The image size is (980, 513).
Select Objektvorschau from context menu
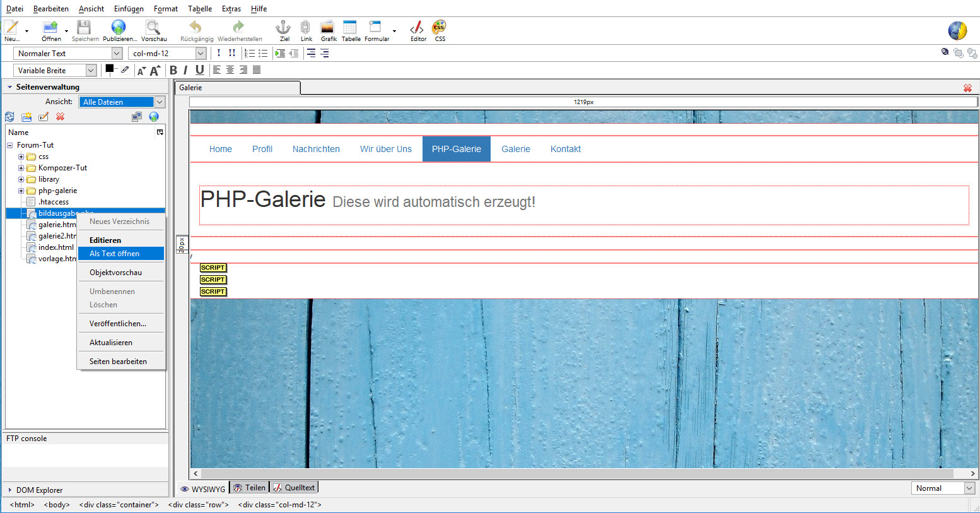120,273
